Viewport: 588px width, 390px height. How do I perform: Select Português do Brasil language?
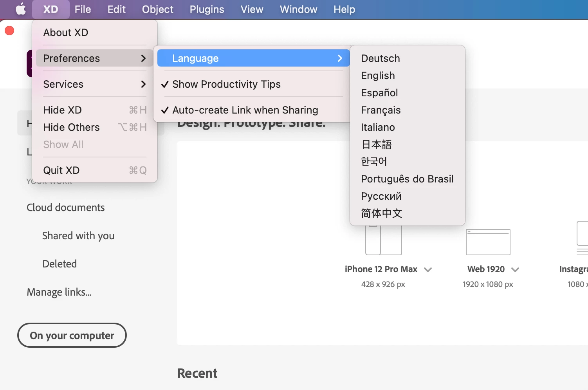(408, 179)
